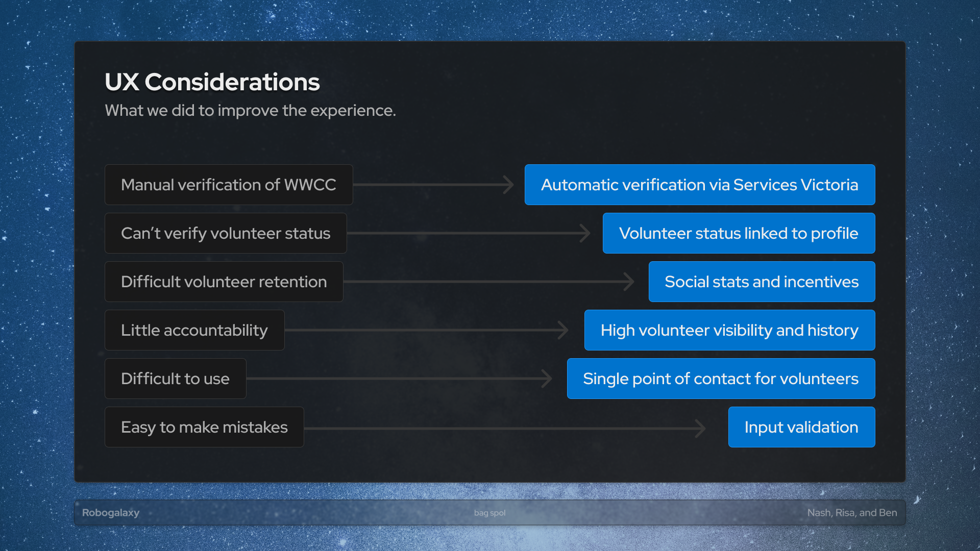Click the arrow pointing to Social stats box
This screenshot has width=980, height=551.
point(489,282)
